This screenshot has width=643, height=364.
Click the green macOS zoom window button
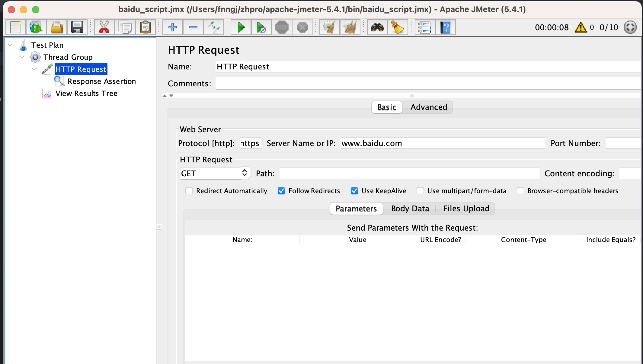coord(36,10)
